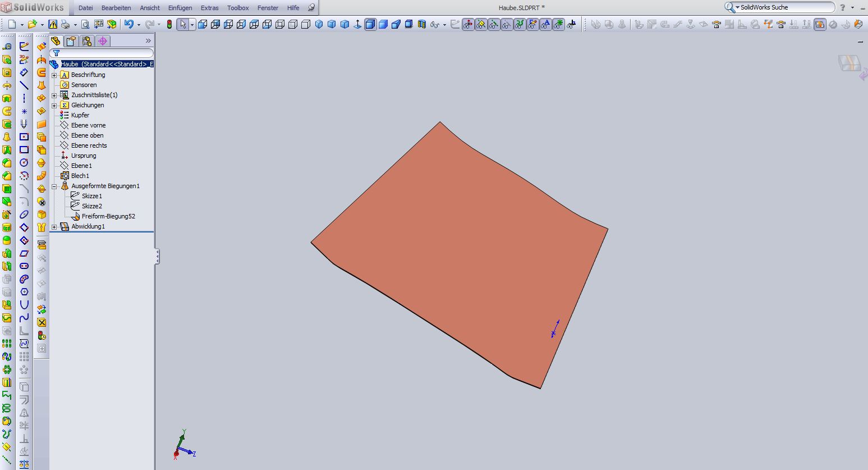This screenshot has width=868, height=470.
Task: Expand the Beschriftung tree node
Action: [x=54, y=75]
